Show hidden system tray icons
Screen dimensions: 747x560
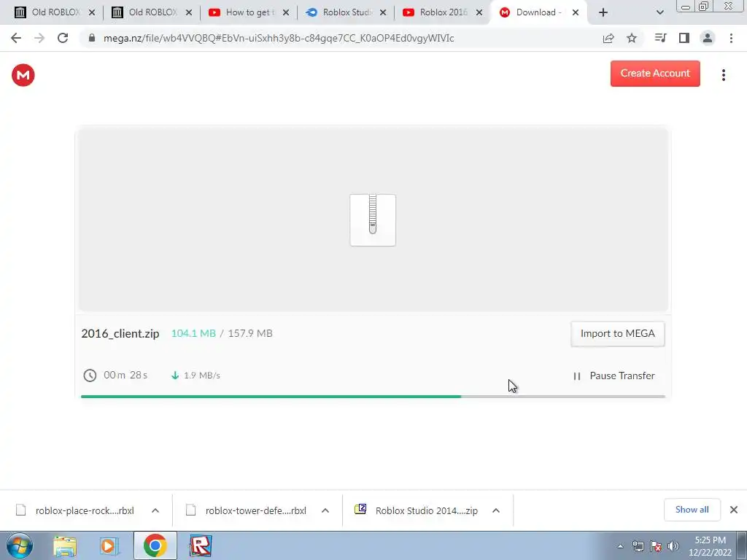pyautogui.click(x=620, y=546)
